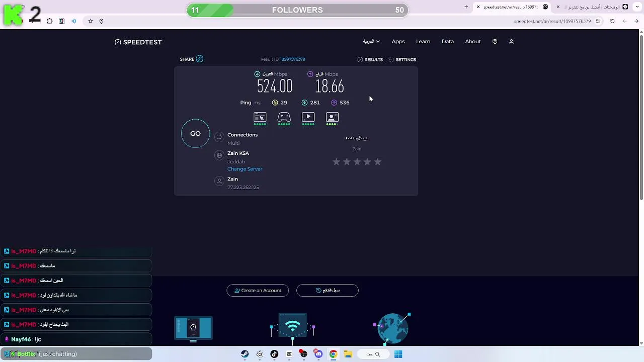
Task: Open the About menu
Action: [x=473, y=41]
